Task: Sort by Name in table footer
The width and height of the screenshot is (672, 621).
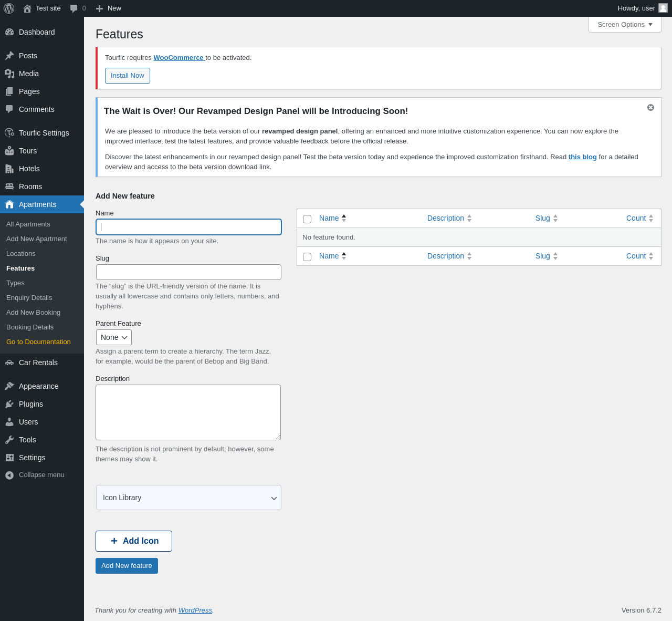Action: 333,256
